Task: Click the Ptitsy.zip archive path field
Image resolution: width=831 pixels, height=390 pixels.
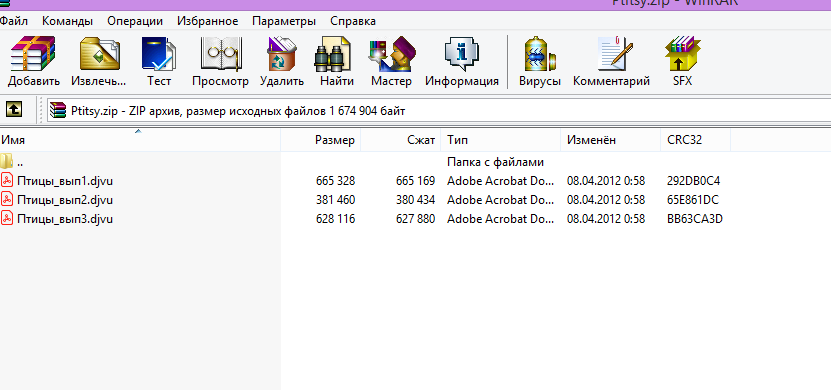Action: (x=439, y=110)
